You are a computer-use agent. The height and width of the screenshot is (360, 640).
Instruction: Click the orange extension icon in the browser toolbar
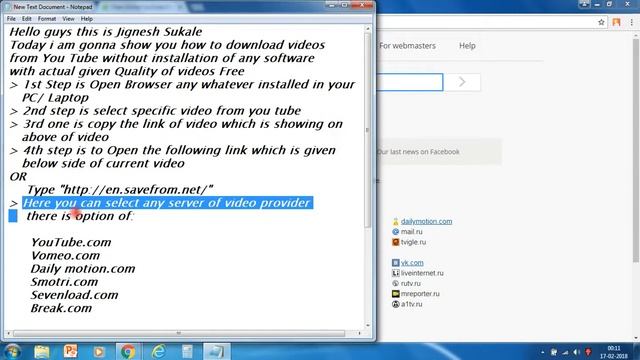point(616,22)
